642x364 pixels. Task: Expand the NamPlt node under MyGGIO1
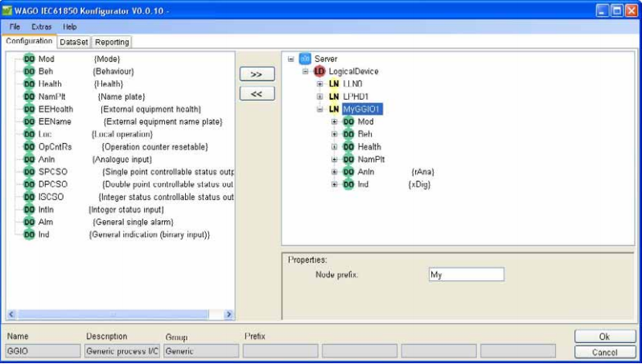(x=335, y=160)
